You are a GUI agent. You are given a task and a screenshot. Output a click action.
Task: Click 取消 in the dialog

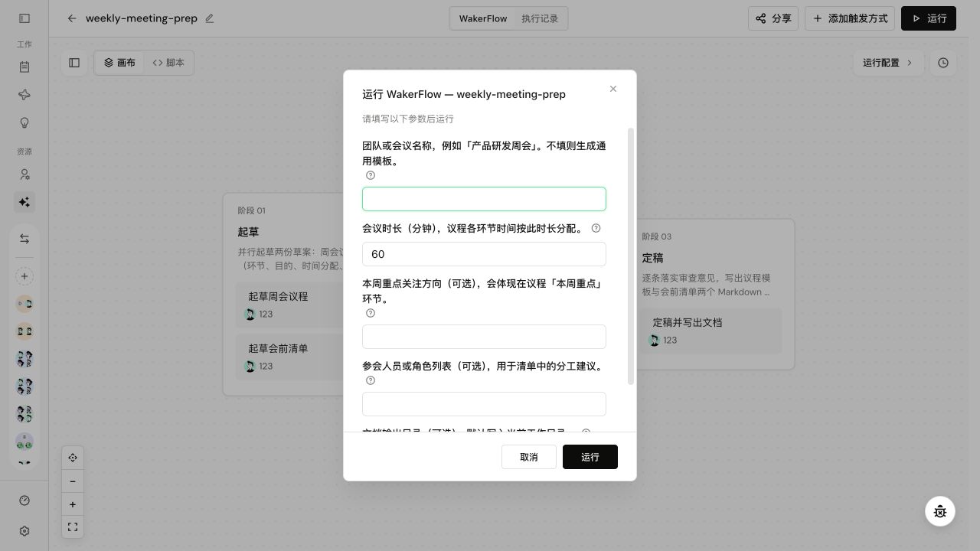(529, 457)
